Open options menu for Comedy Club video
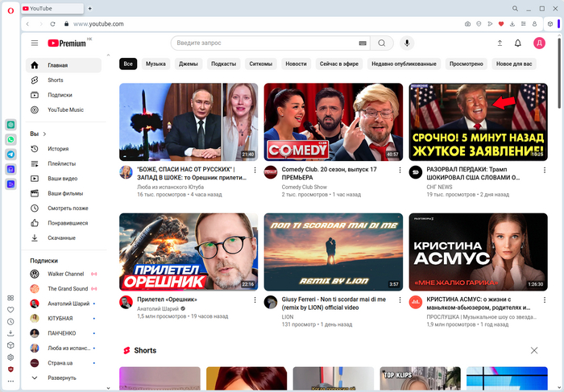The height and width of the screenshot is (392, 564). click(399, 171)
